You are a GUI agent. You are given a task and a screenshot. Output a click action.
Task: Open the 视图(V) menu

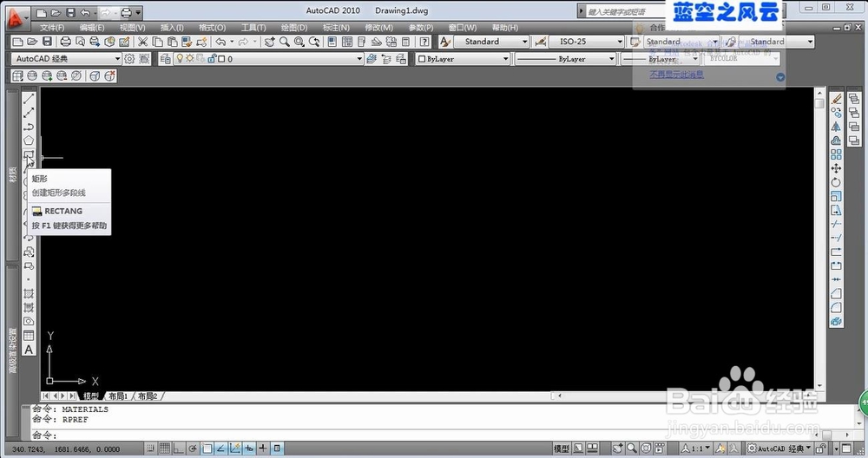pyautogui.click(x=132, y=27)
